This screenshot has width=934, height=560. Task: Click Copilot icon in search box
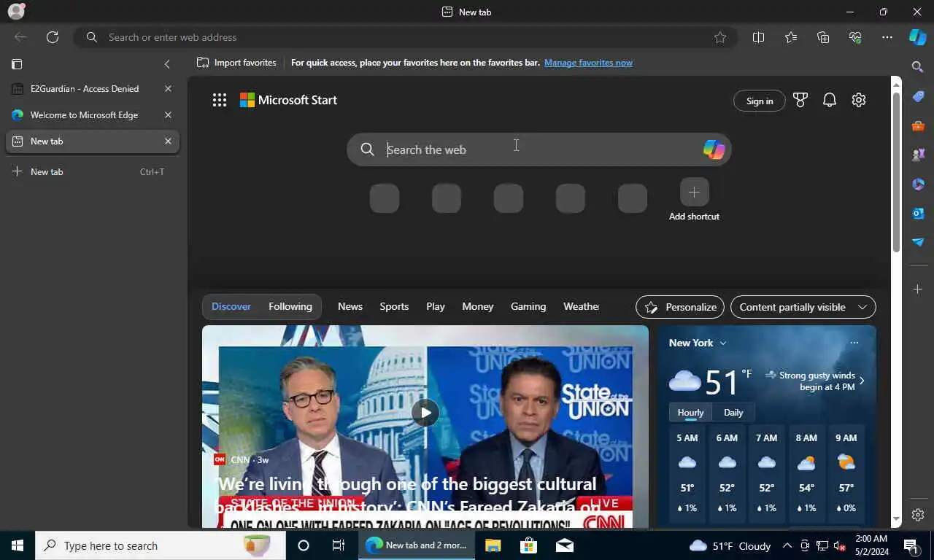[714, 149]
